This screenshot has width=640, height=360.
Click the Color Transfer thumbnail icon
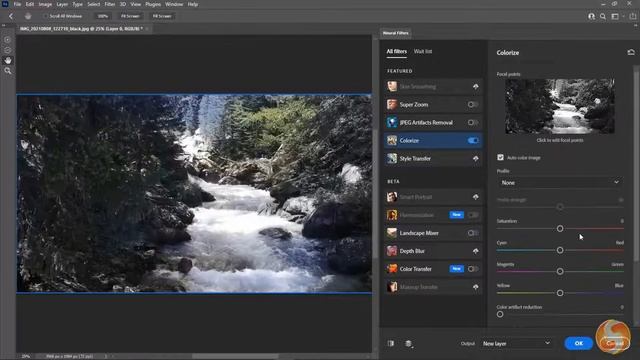(392, 269)
